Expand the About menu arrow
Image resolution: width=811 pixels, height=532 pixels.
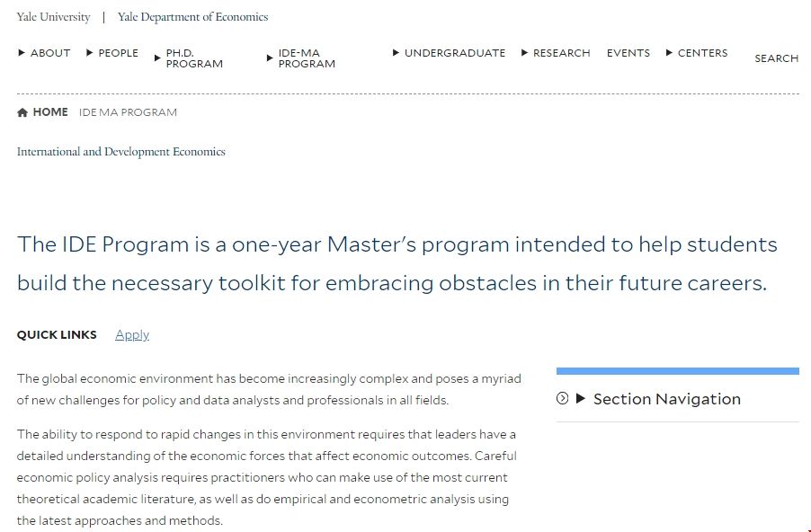click(22, 53)
